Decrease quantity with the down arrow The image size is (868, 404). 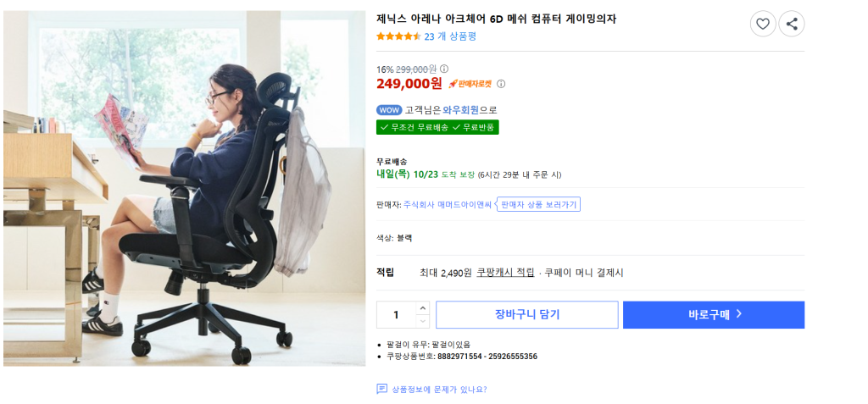pyautogui.click(x=423, y=322)
